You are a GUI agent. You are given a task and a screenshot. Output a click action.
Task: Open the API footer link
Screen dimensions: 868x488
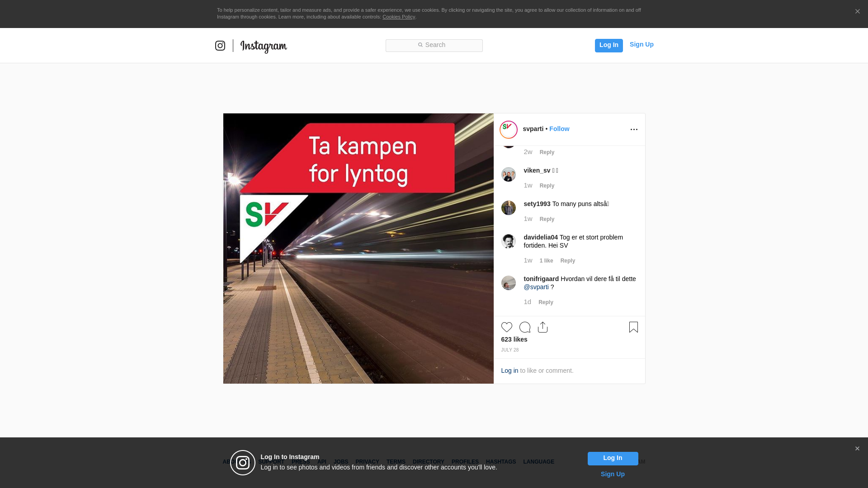pos(322,462)
